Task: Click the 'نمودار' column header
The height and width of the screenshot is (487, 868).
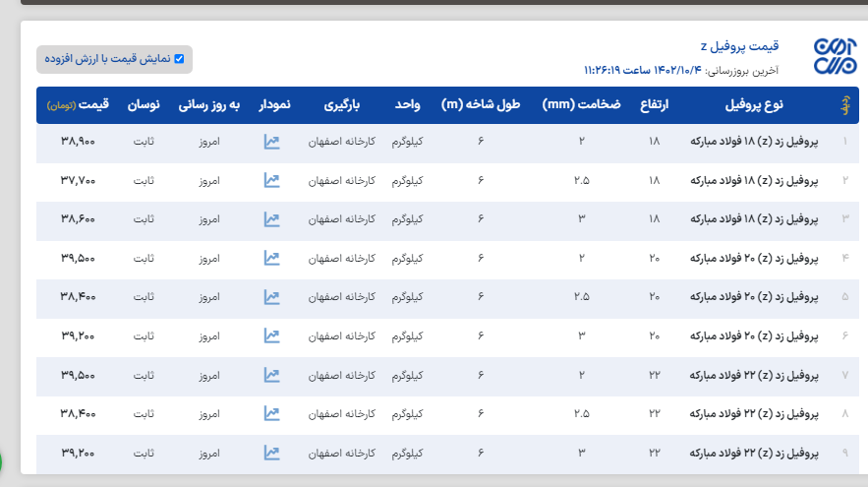Action: pyautogui.click(x=273, y=105)
